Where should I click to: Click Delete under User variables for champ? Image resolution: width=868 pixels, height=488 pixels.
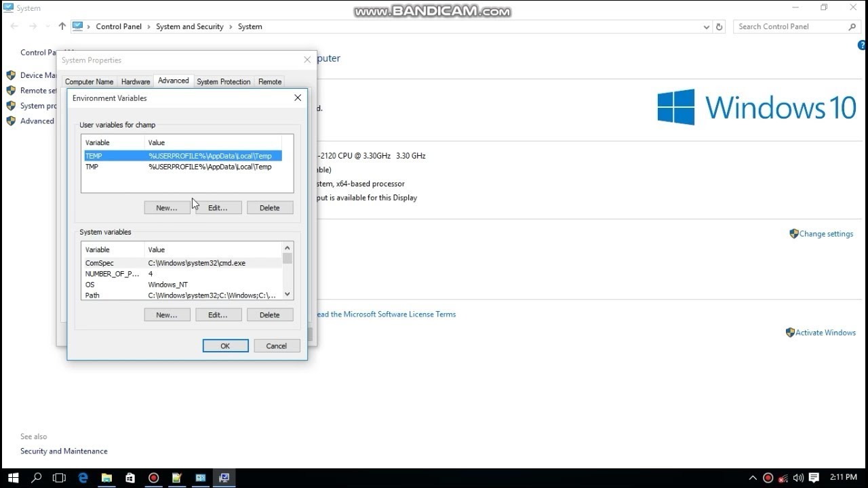(x=270, y=207)
